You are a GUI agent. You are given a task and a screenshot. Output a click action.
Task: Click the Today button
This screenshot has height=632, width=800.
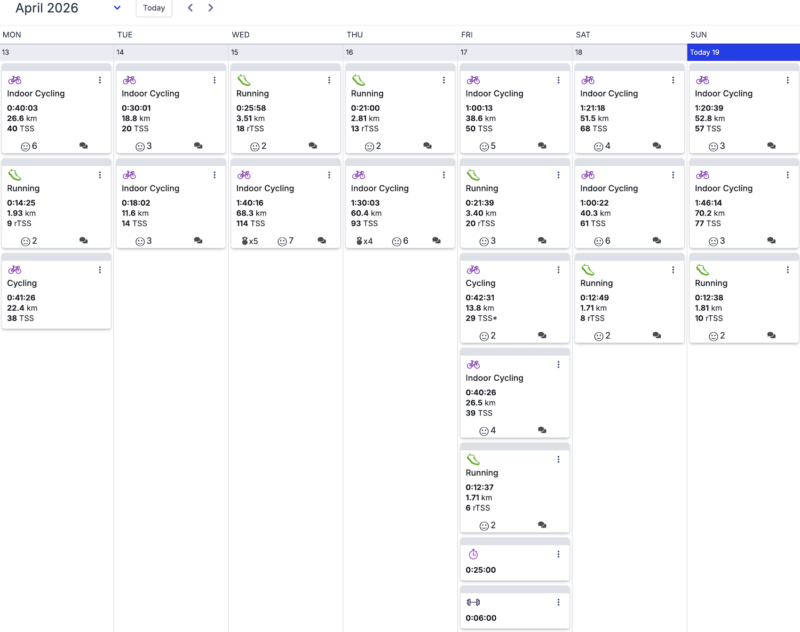tap(154, 8)
